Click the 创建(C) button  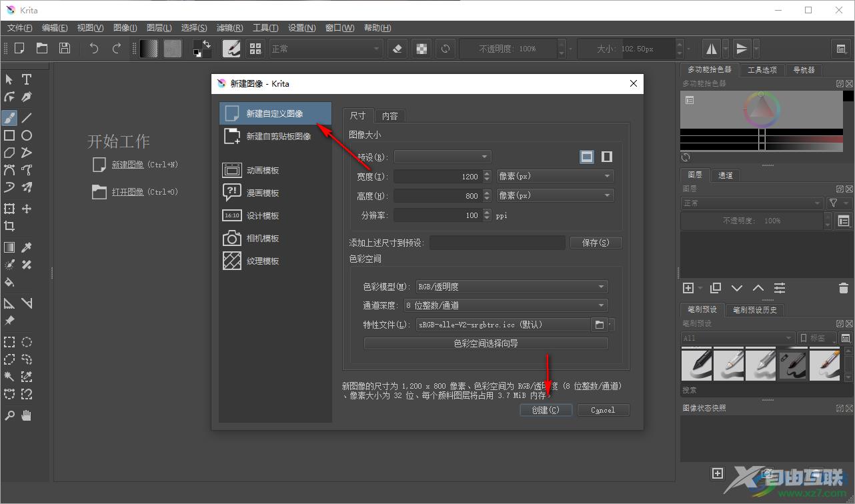pyautogui.click(x=546, y=410)
